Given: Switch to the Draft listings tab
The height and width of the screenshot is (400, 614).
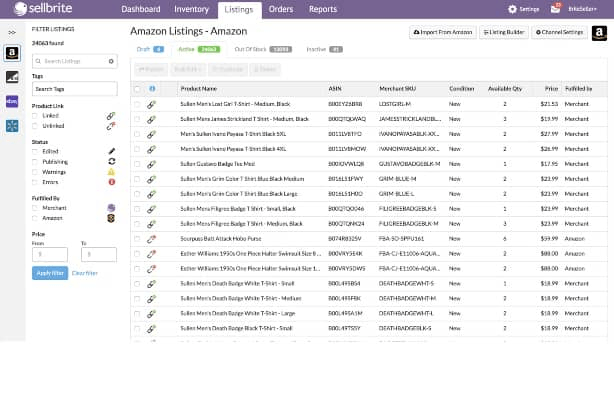Looking at the screenshot, I should pyautogui.click(x=150, y=49).
